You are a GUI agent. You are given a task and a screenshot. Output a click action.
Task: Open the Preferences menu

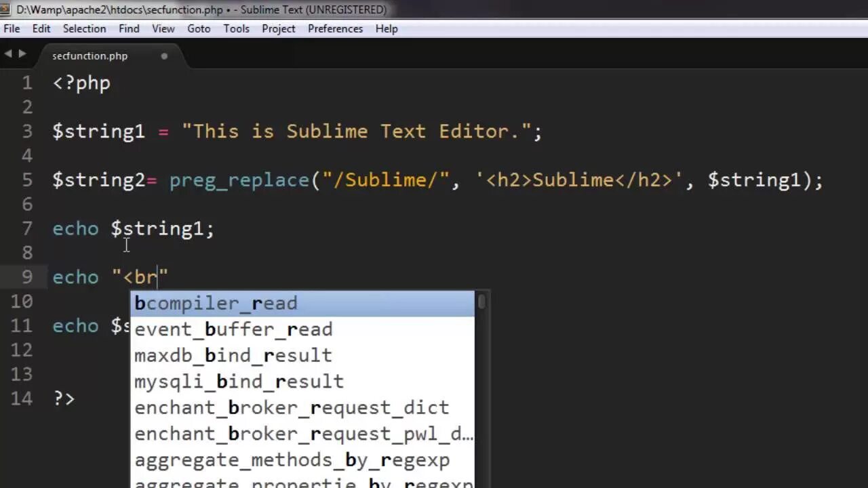tap(335, 28)
